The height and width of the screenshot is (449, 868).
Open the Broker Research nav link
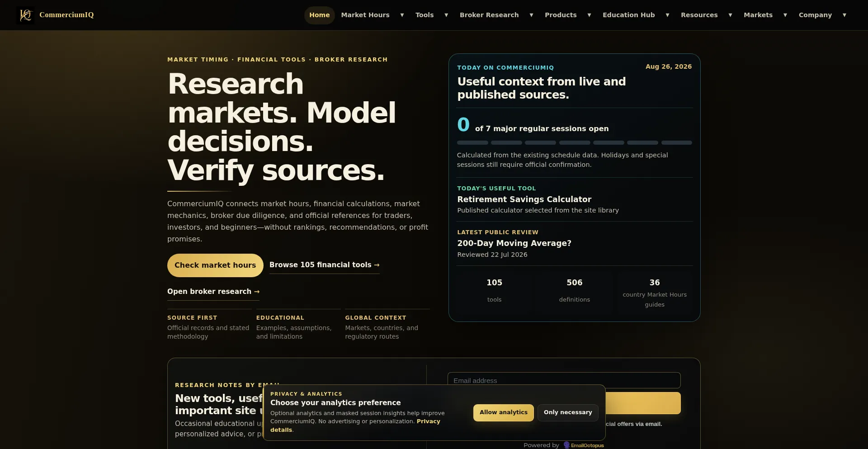click(489, 15)
